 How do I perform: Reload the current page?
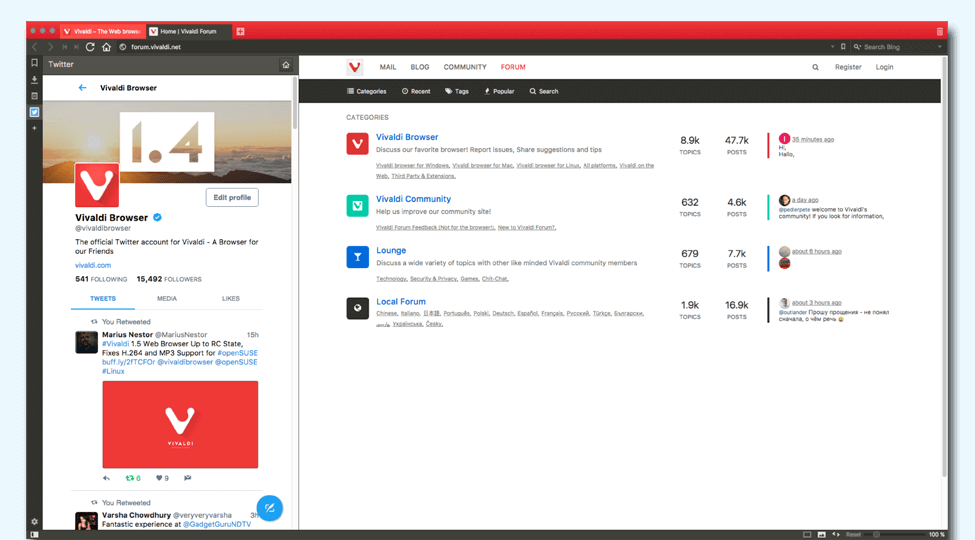pos(90,47)
